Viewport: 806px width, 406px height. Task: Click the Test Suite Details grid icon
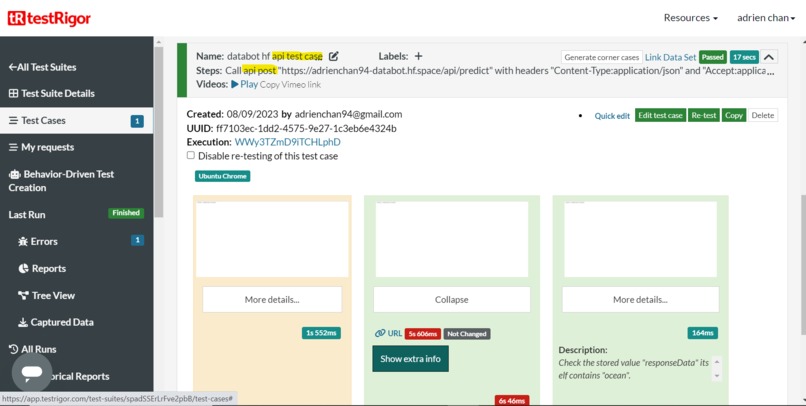(x=13, y=94)
